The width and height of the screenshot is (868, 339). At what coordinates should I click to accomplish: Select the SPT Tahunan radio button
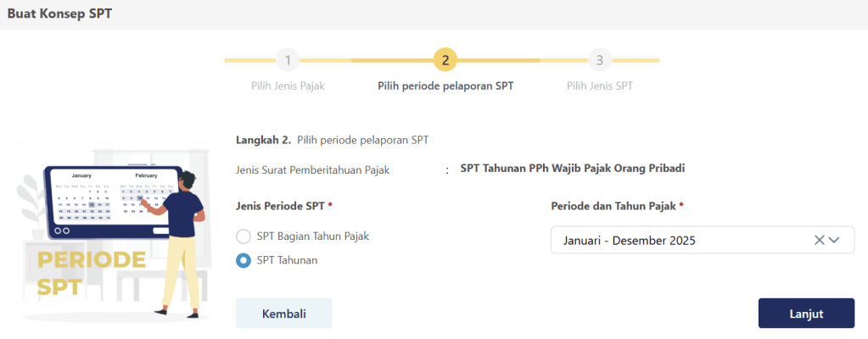click(244, 260)
